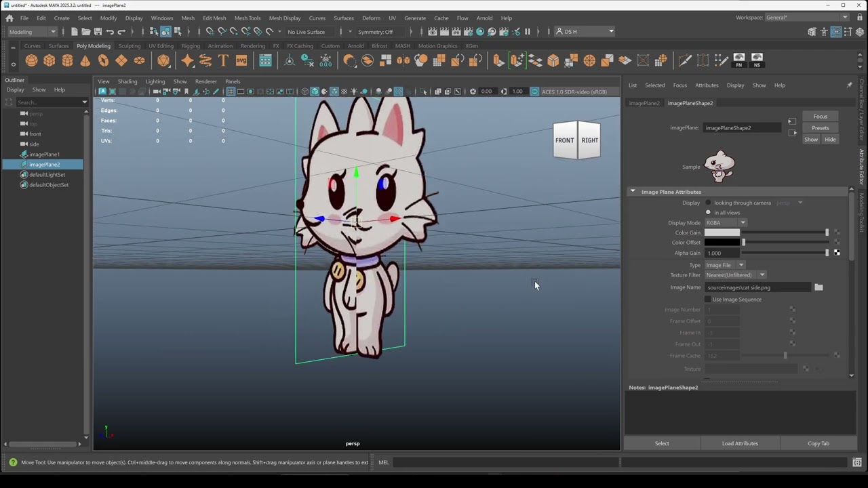Open the Content Browser shelf icon
The image size is (868, 488).
click(266, 61)
